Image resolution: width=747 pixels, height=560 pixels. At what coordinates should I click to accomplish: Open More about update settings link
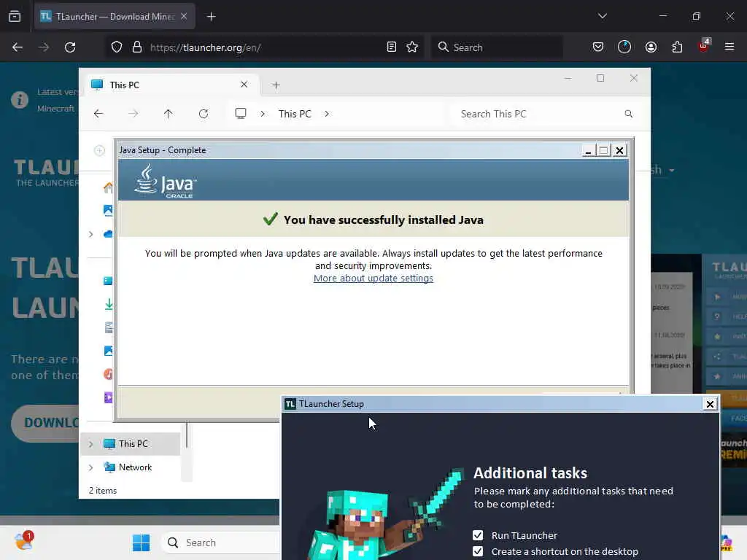[x=373, y=278]
